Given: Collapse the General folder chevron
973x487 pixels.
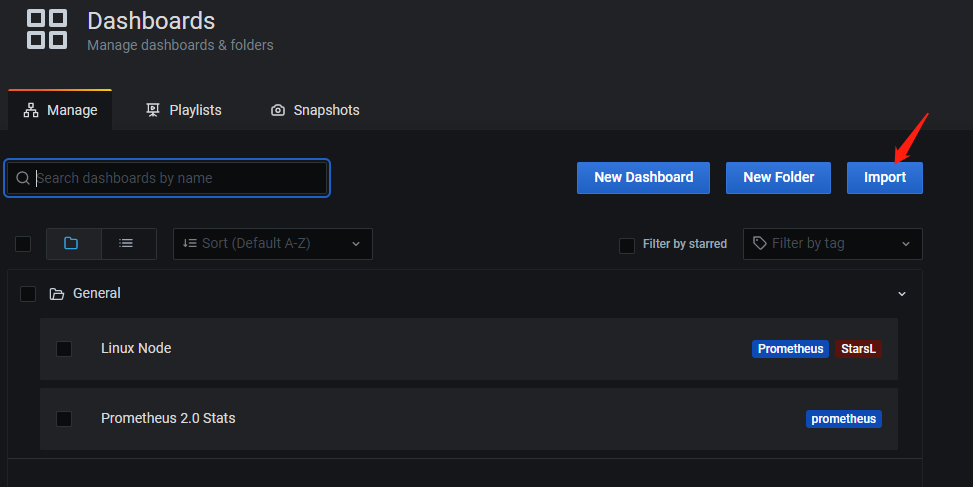Looking at the screenshot, I should (902, 293).
